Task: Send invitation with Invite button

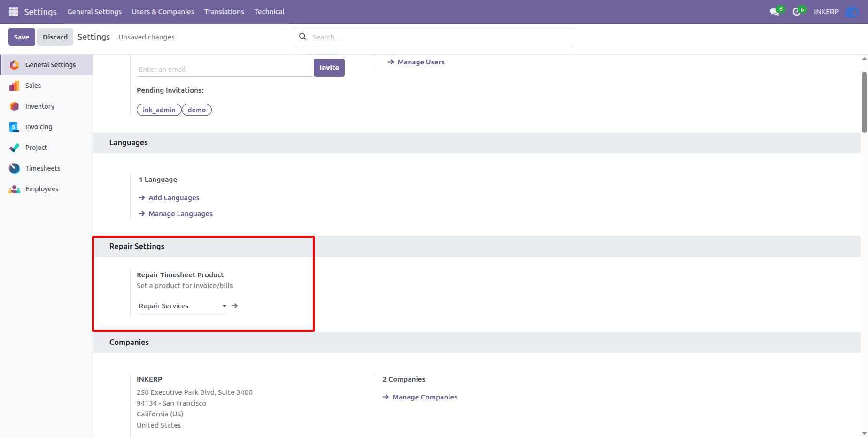Action: tap(329, 68)
